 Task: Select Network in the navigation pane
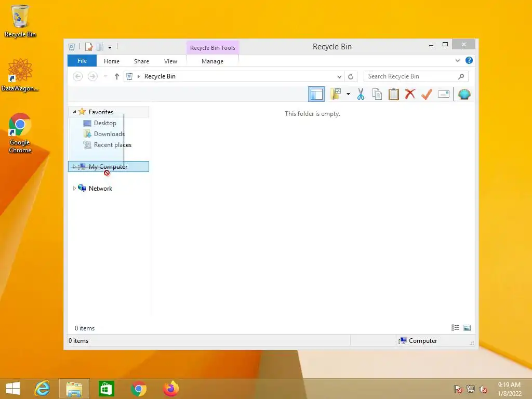(x=100, y=188)
